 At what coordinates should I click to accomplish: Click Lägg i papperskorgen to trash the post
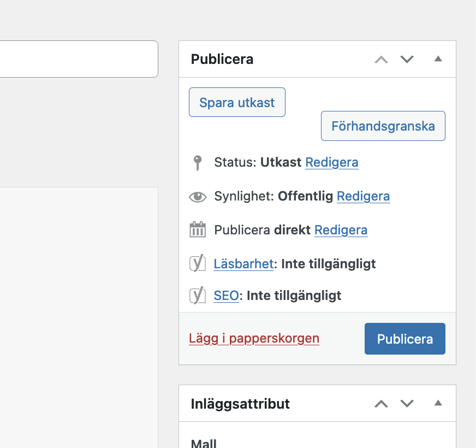point(254,338)
